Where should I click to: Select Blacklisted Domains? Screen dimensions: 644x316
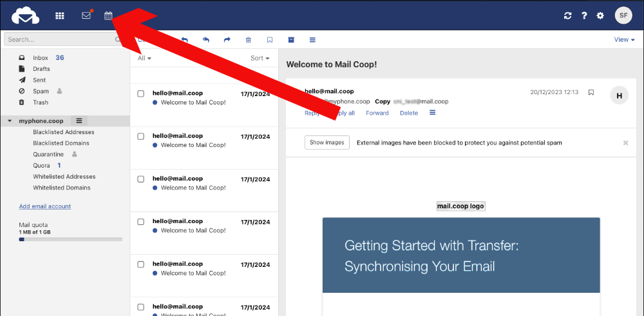pyautogui.click(x=61, y=143)
